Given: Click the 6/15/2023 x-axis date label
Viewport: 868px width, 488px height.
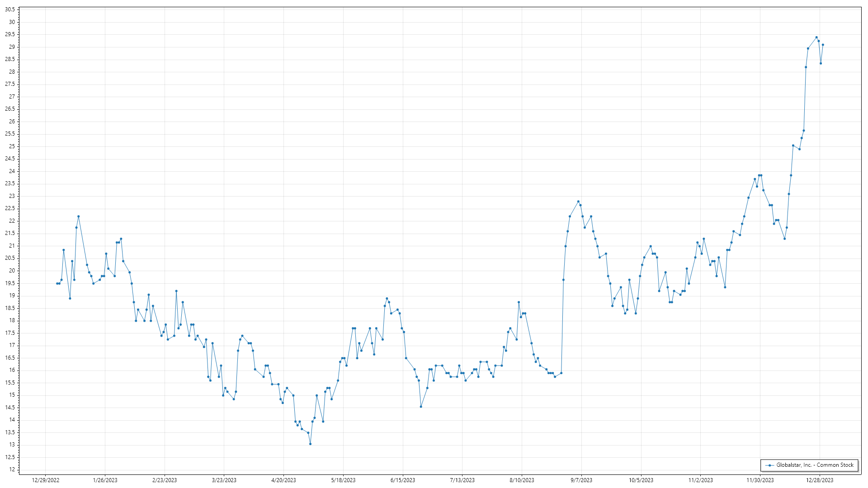Looking at the screenshot, I should pos(402,480).
